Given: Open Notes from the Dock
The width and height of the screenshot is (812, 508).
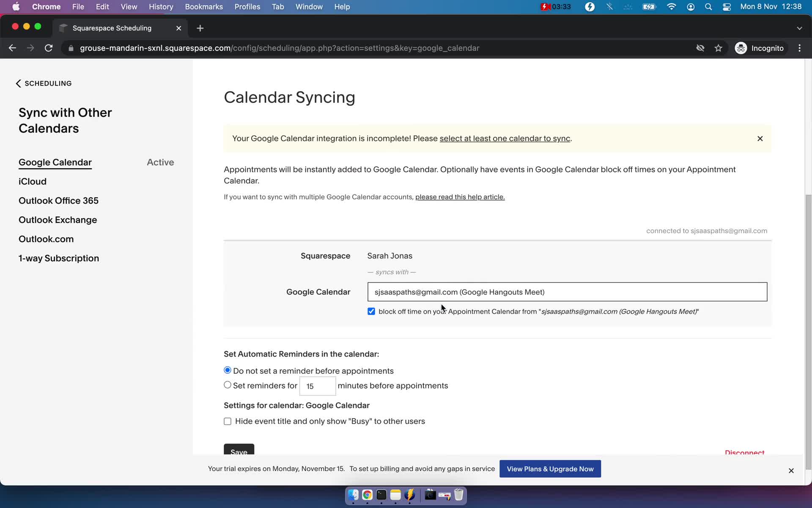Looking at the screenshot, I should [395, 495].
